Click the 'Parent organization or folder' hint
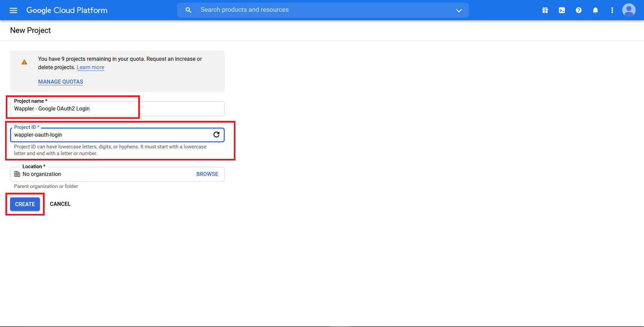Image resolution: width=644 pixels, height=327 pixels. pos(46,186)
